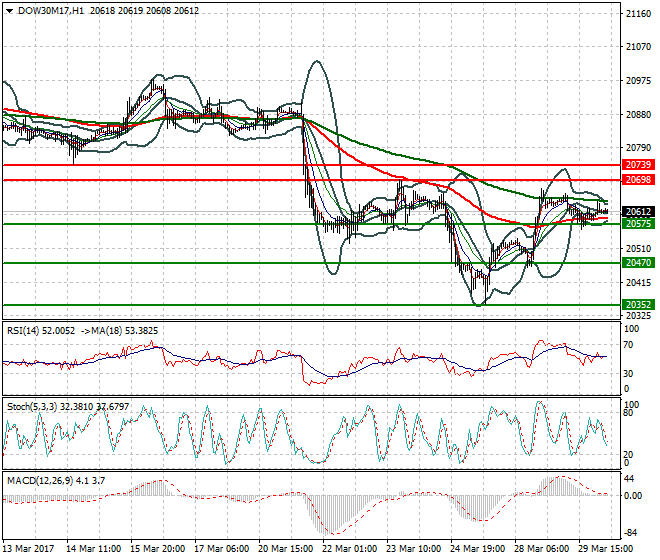This screenshot has width=660, height=560.
Task: Select the MACD(12,26,9) 4.1 3.7 label
Action: 56,480
